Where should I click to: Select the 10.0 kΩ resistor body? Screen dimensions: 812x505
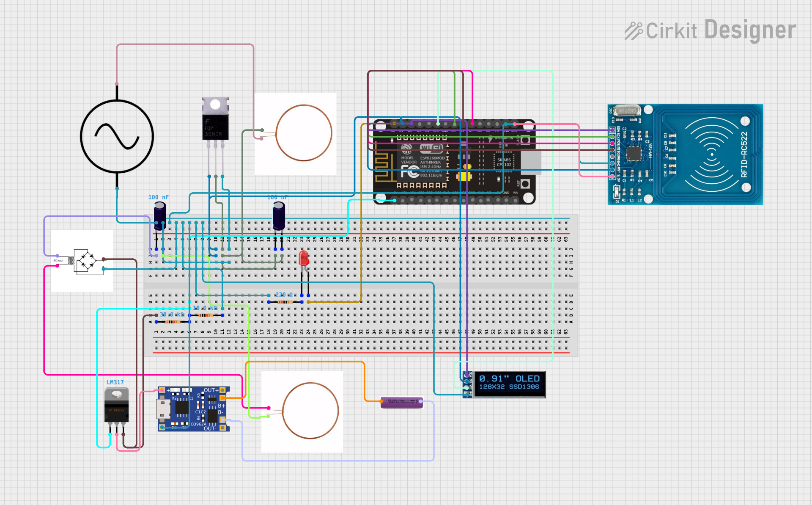pyautogui.click(x=206, y=315)
